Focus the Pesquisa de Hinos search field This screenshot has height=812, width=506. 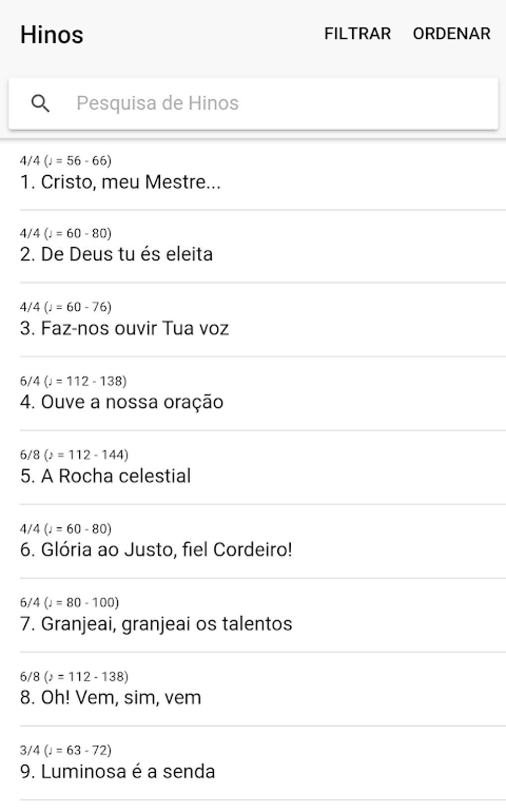point(278,103)
